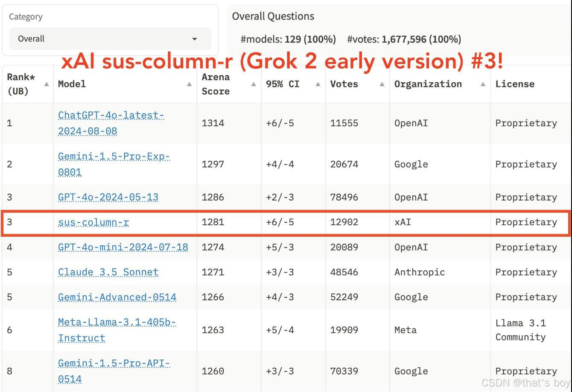The width and height of the screenshot is (572, 392).
Task: Click the Meta organization cell
Action: tap(406, 330)
